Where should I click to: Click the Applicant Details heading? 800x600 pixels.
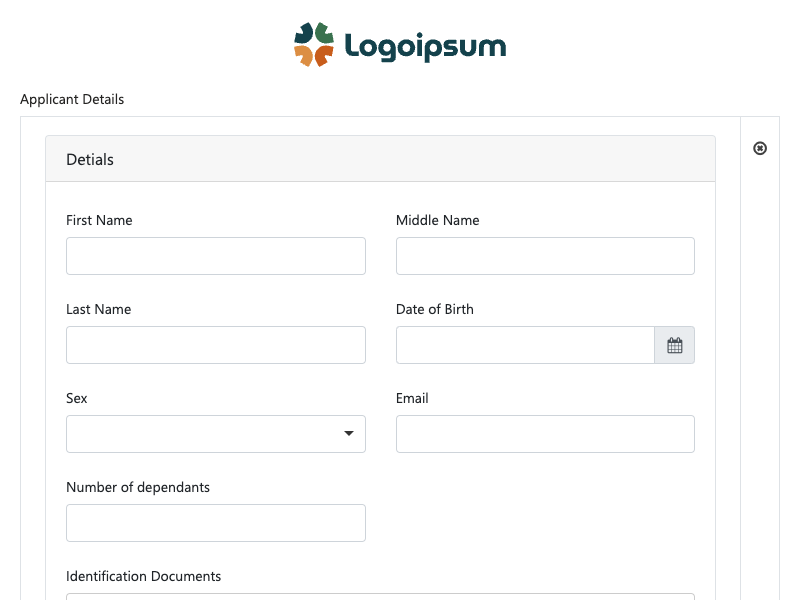pos(72,99)
